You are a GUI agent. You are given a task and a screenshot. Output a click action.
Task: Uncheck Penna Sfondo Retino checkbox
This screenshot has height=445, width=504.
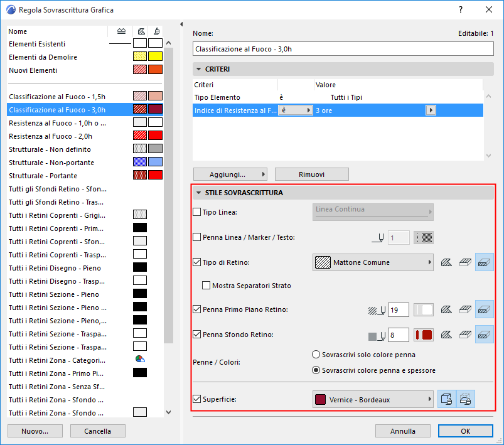[x=196, y=335]
